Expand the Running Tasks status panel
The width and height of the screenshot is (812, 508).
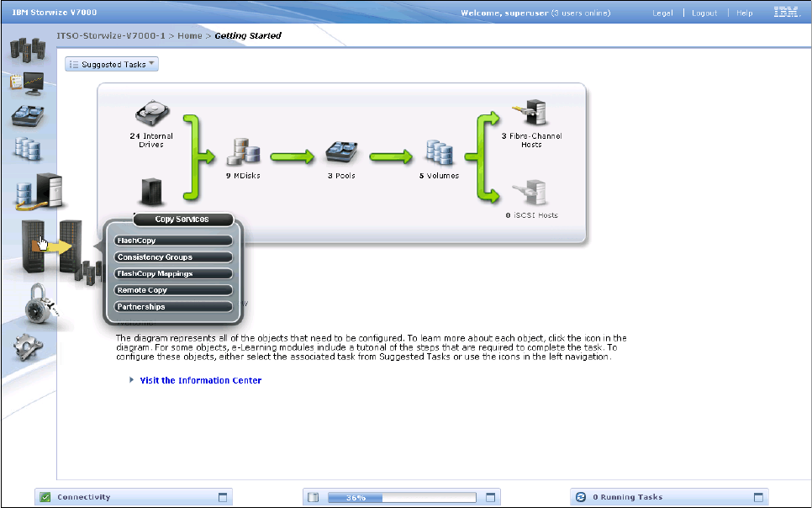758,497
